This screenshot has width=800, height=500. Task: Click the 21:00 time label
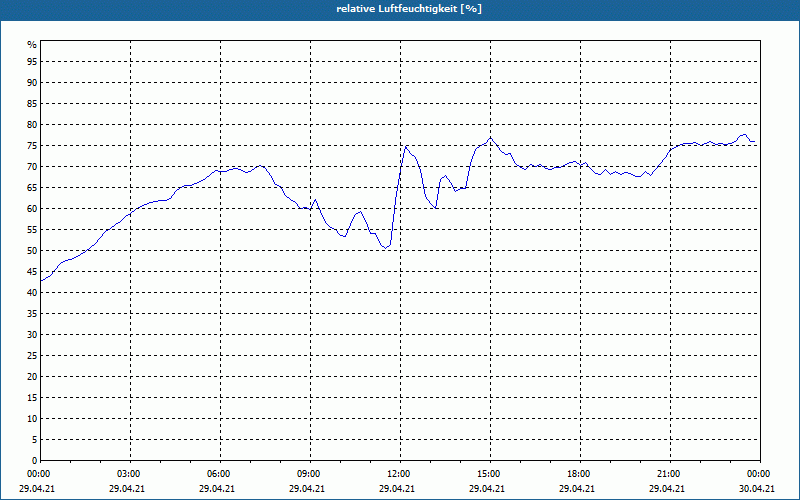(x=670, y=474)
